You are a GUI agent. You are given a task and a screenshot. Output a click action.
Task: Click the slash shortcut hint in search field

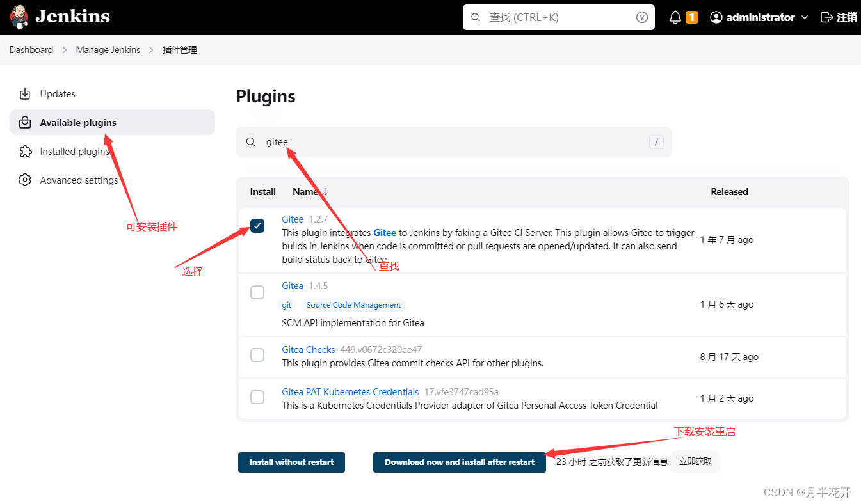[x=656, y=142]
